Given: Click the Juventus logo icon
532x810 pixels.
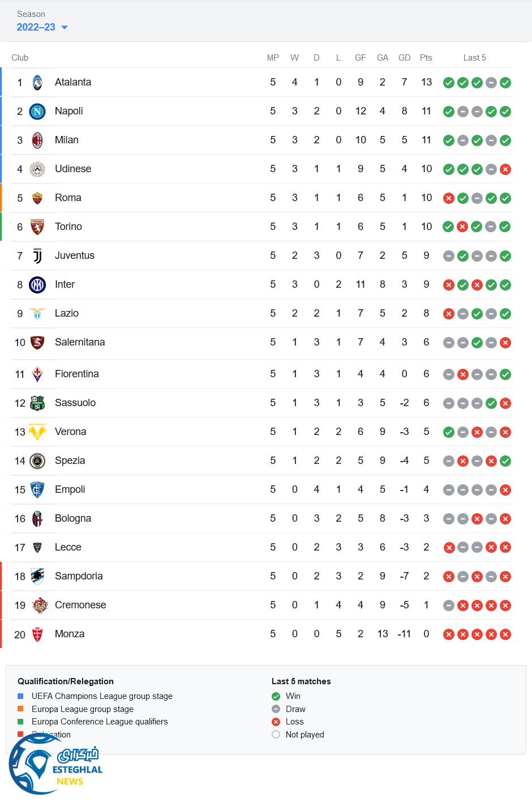Looking at the screenshot, I should (37, 256).
